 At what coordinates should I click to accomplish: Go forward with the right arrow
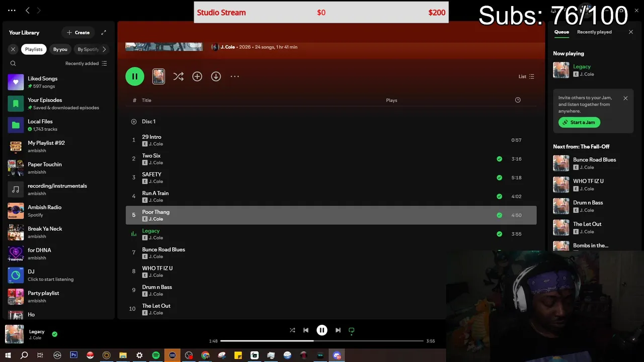click(39, 10)
